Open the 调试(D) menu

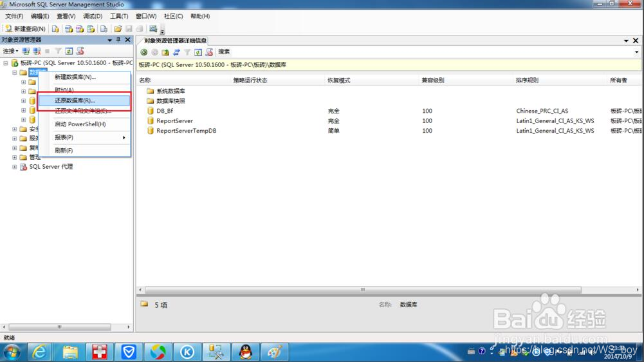click(93, 16)
